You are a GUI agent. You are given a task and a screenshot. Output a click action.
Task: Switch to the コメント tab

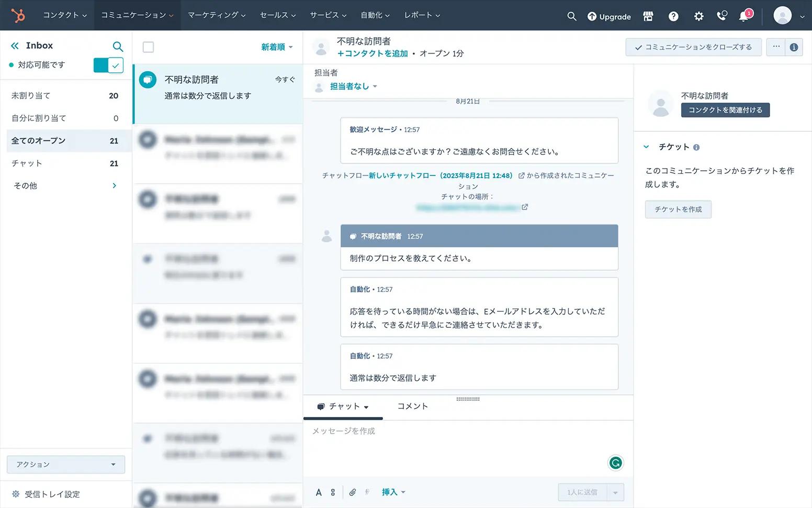[x=412, y=406]
